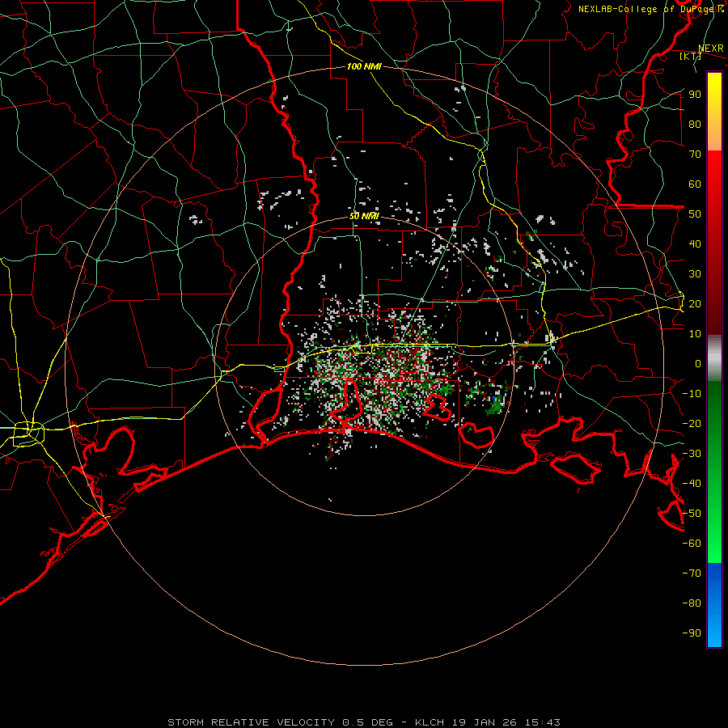The image size is (728, 728).
Task: Select the 30 value on velocity scale
Action: click(695, 274)
